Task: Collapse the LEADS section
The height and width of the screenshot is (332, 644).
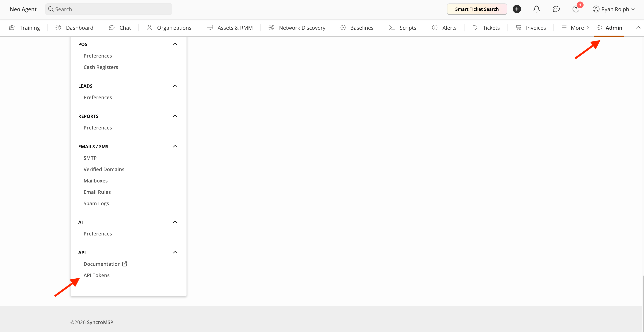Action: coord(175,86)
